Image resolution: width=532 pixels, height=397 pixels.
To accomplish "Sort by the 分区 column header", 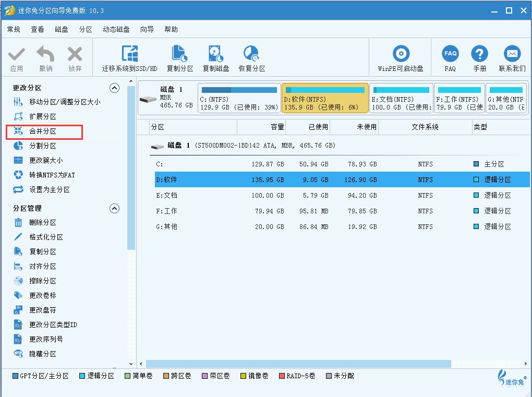I will coord(193,127).
